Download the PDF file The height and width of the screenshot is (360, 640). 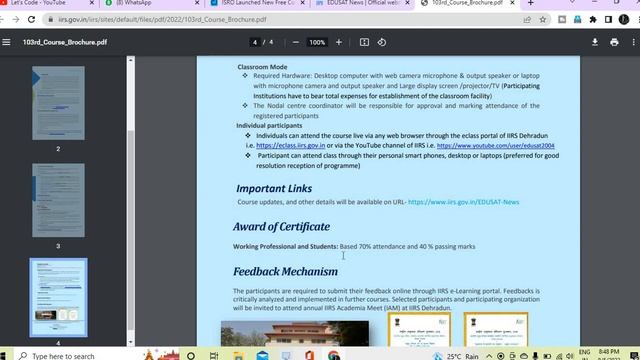click(595, 42)
